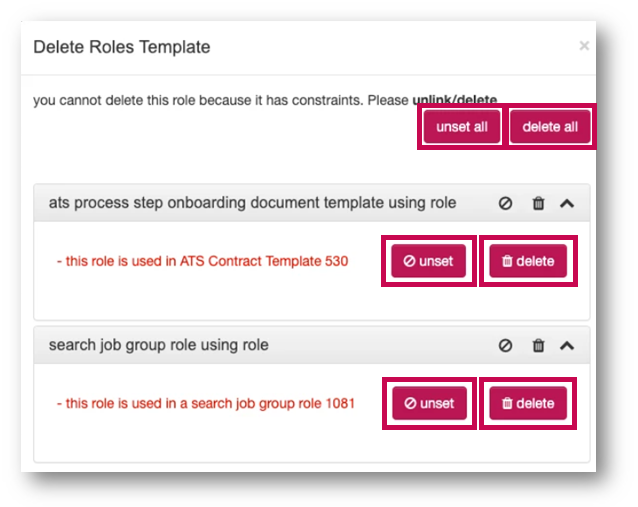638x507 pixels.
Task: Select the red search job group role 1081 message
Action: pos(205,404)
